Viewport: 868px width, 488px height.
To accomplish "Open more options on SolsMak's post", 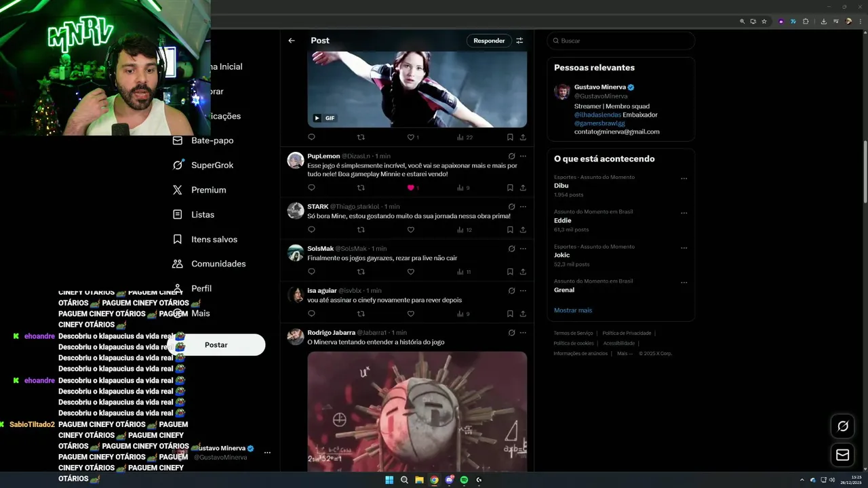I will pyautogui.click(x=523, y=249).
